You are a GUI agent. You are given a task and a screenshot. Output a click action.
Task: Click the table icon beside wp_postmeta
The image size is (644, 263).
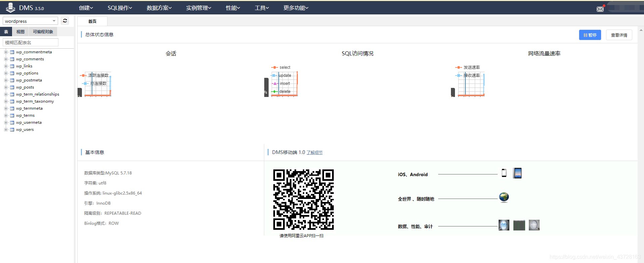tap(12, 80)
